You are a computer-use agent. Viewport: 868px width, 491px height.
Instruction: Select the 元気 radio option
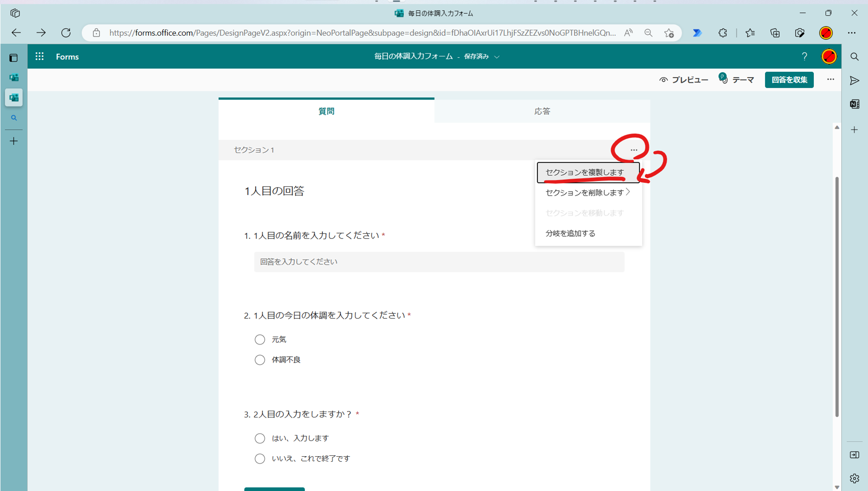(260, 339)
